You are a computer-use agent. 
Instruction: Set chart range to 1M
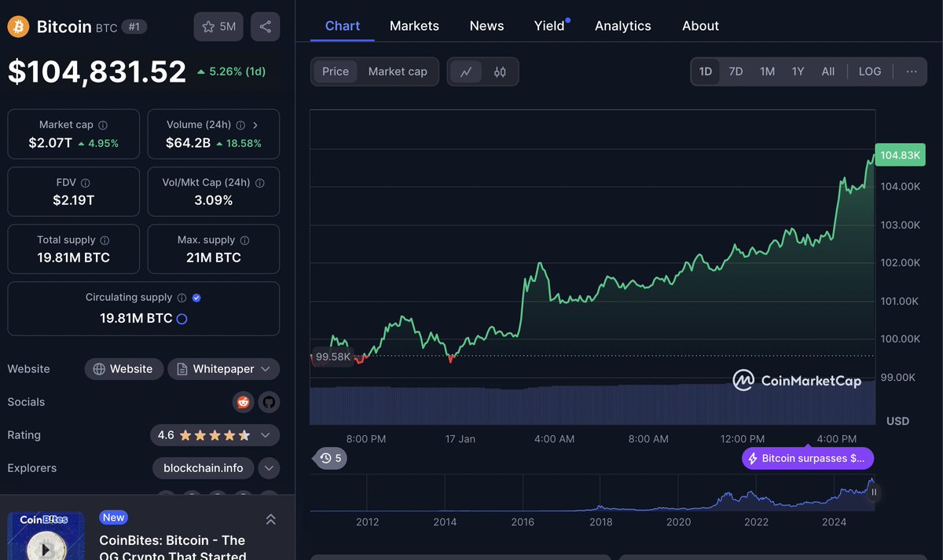767,71
